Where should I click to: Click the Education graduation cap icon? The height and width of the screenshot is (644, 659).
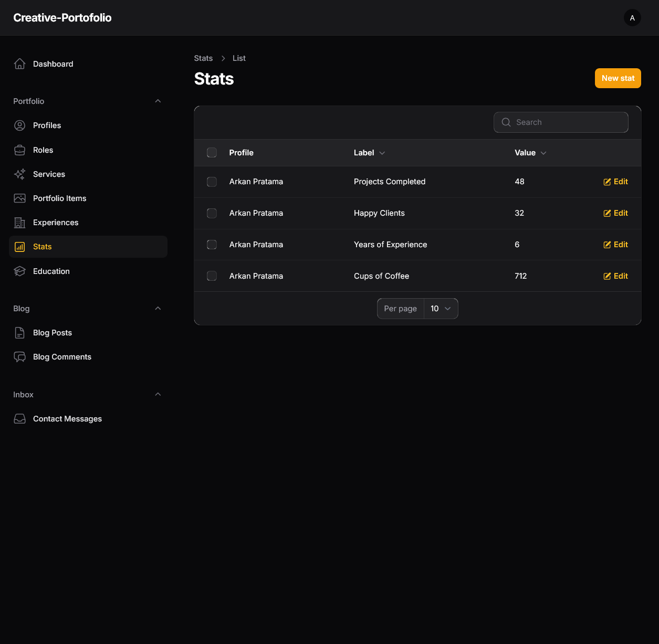click(19, 271)
